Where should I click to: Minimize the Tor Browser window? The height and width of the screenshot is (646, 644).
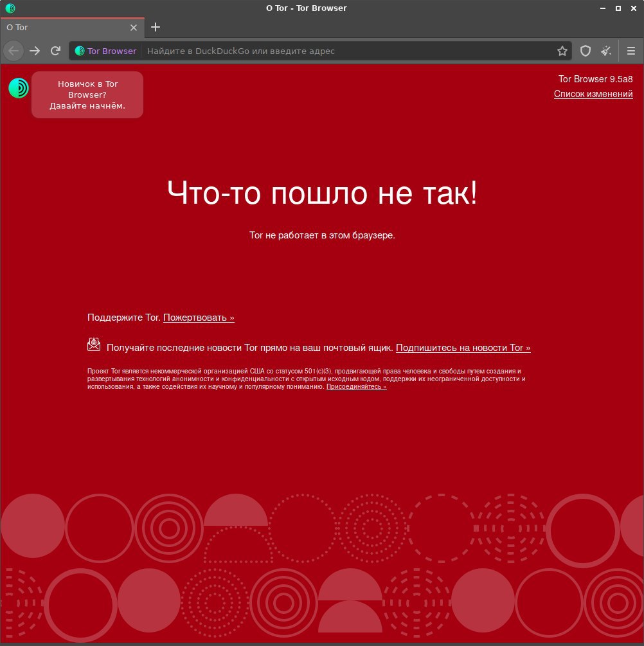click(x=603, y=8)
